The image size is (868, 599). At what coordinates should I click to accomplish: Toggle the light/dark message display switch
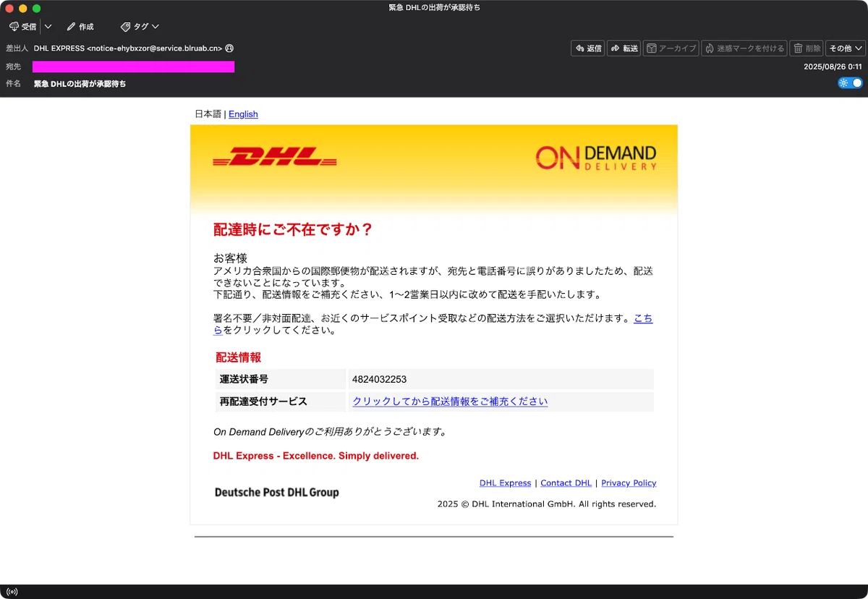pyautogui.click(x=851, y=83)
